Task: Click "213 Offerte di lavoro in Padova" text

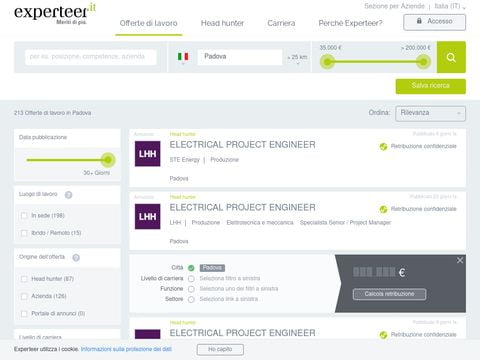Action: (x=52, y=113)
